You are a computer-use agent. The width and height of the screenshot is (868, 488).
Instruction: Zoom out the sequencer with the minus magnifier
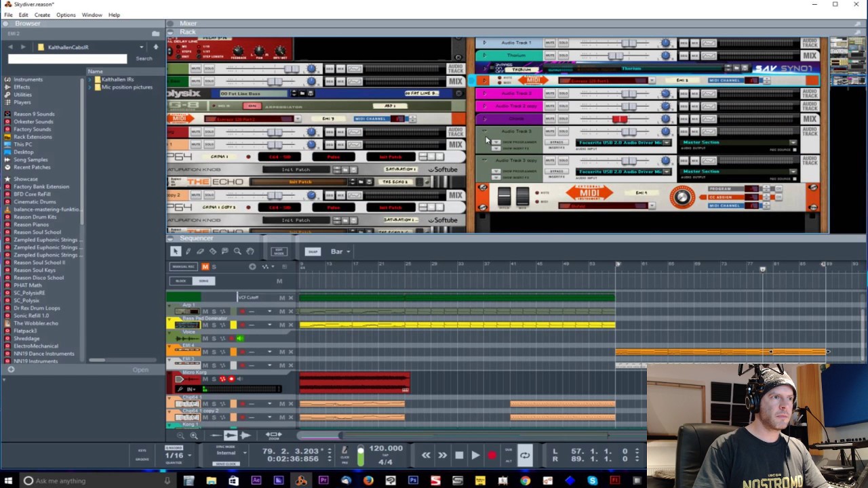180,436
